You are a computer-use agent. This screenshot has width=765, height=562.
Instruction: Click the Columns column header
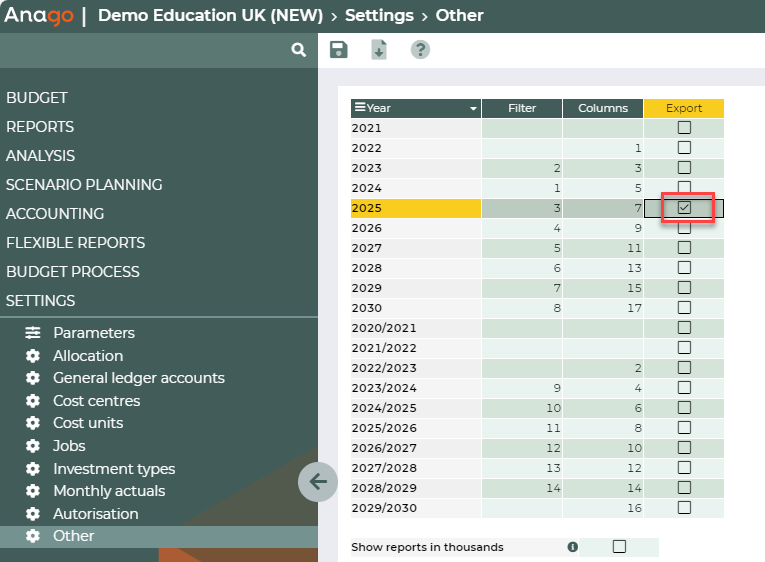603,108
